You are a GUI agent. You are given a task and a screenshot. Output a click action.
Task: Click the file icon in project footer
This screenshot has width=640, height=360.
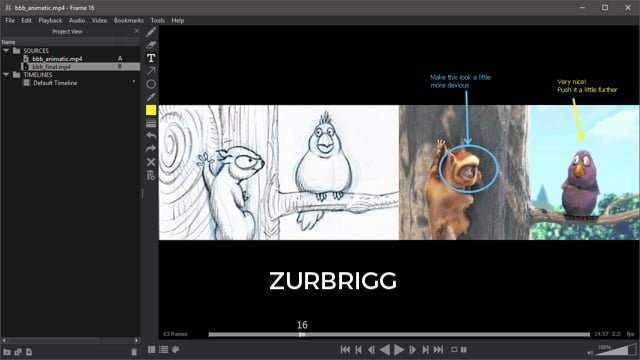tap(29, 352)
